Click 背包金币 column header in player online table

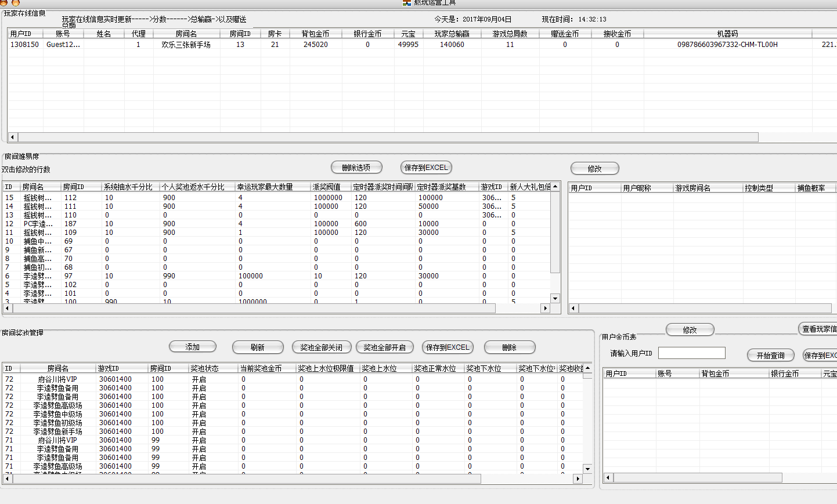[315, 34]
